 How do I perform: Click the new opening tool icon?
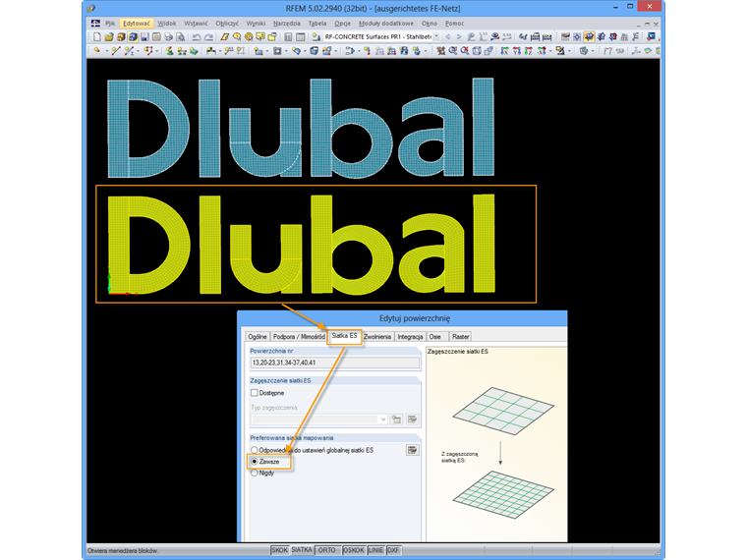(278, 50)
